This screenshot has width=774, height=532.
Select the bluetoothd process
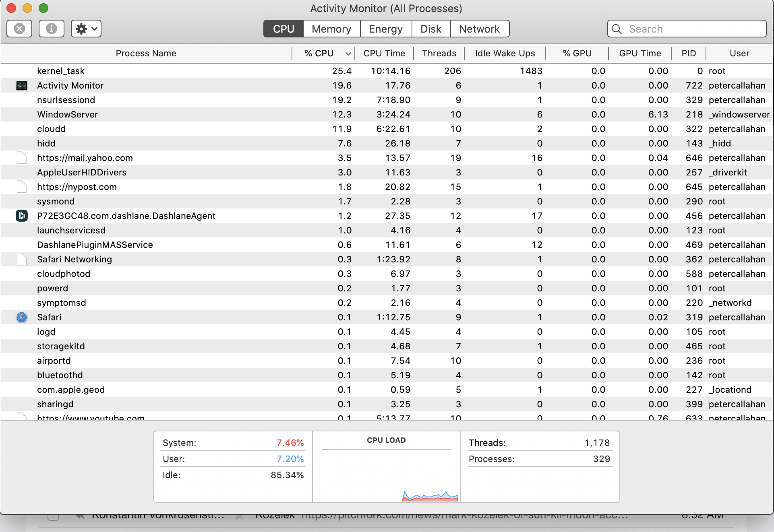click(387, 375)
